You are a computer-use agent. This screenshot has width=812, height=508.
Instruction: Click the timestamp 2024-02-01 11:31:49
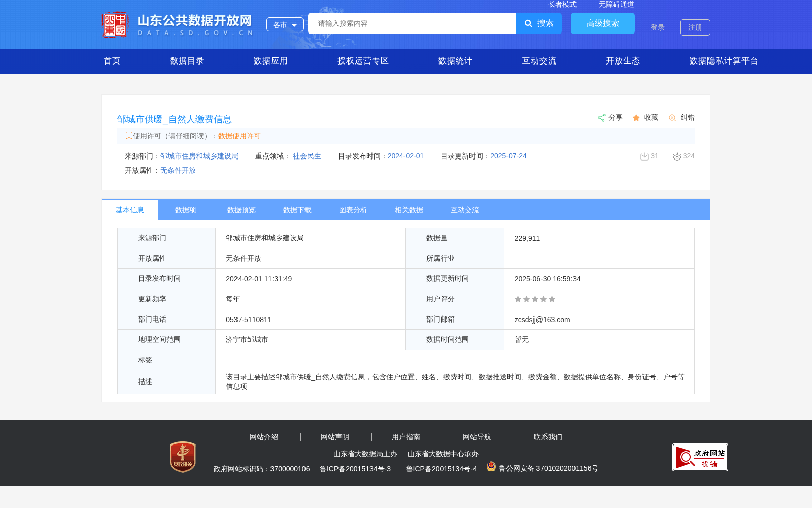coord(259,279)
